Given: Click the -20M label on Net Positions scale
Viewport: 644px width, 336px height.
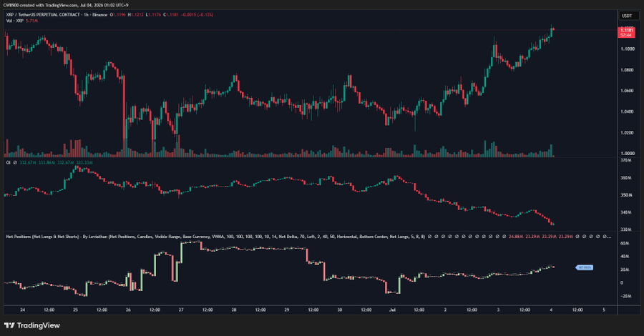Looking at the screenshot, I should click(x=625, y=296).
